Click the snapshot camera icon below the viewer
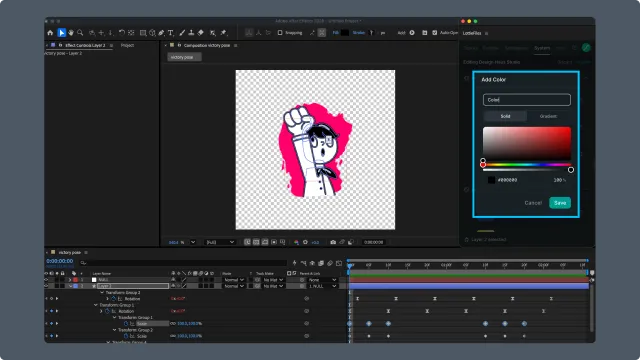640x360 pixels. pyautogui.click(x=333, y=242)
